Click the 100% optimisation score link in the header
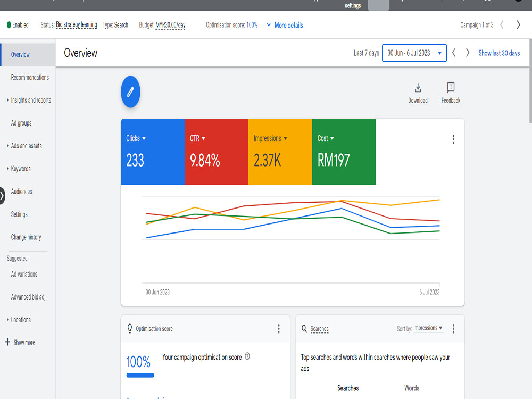 click(x=252, y=25)
